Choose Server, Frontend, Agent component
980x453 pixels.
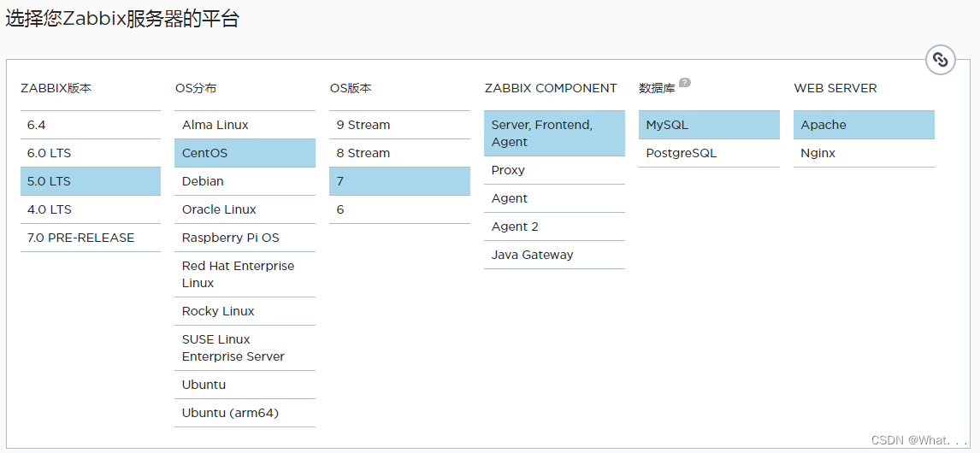click(554, 133)
